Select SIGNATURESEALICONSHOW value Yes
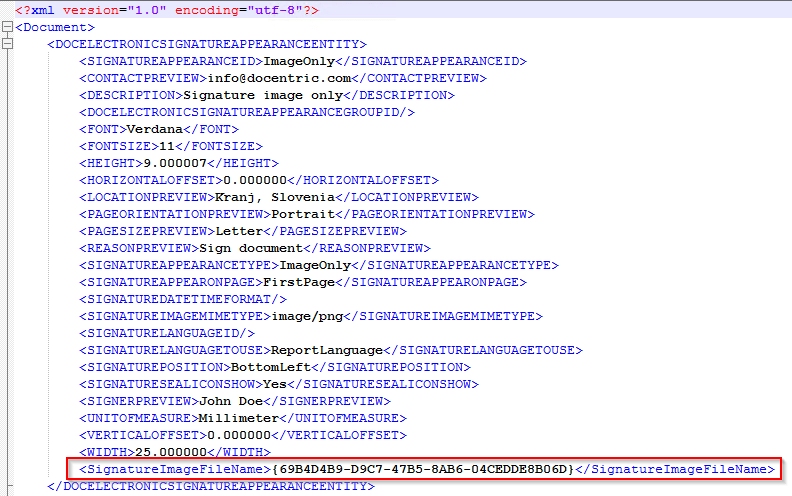 point(275,384)
